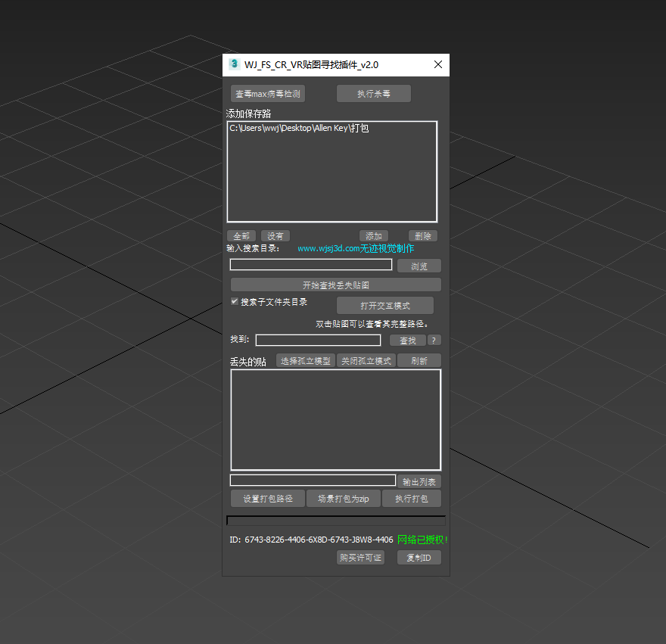
Task: Click the search directory input field
Action: click(x=311, y=265)
